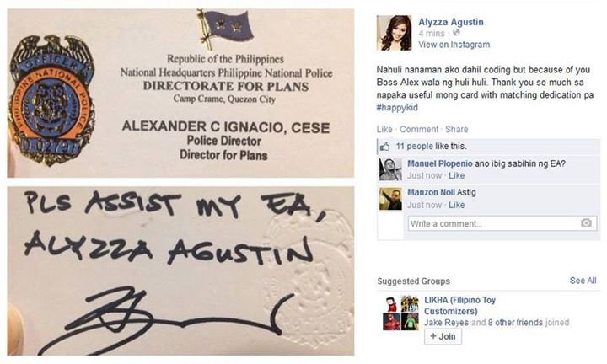Follow the View on Instagram link
This screenshot has height=364, width=607.
point(454,45)
